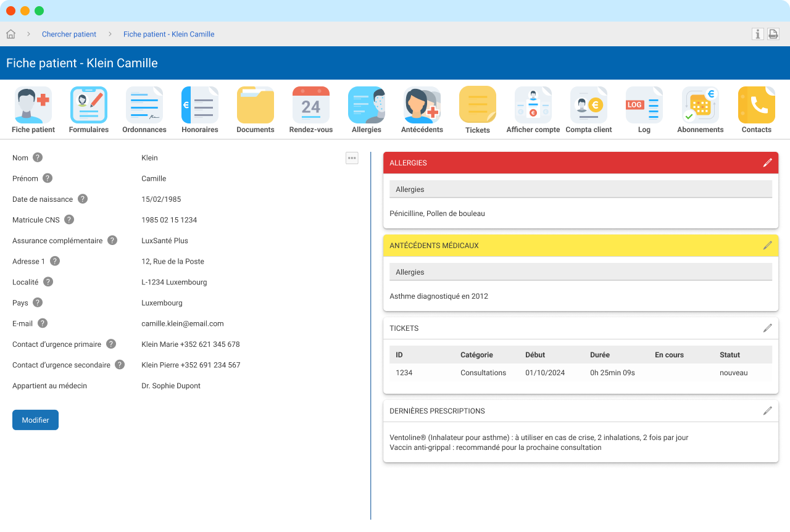Click the home icon in breadcrumb
The width and height of the screenshot is (790, 532).
point(10,34)
